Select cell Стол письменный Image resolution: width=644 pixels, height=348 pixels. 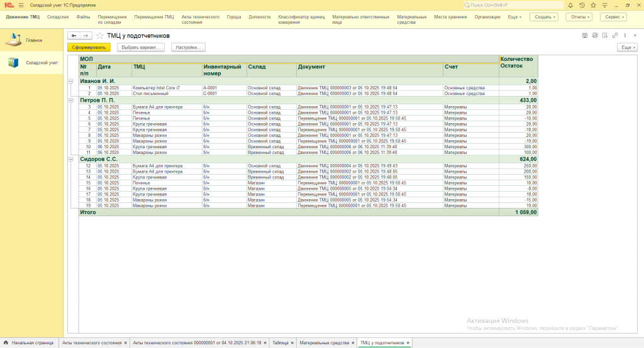167,94
